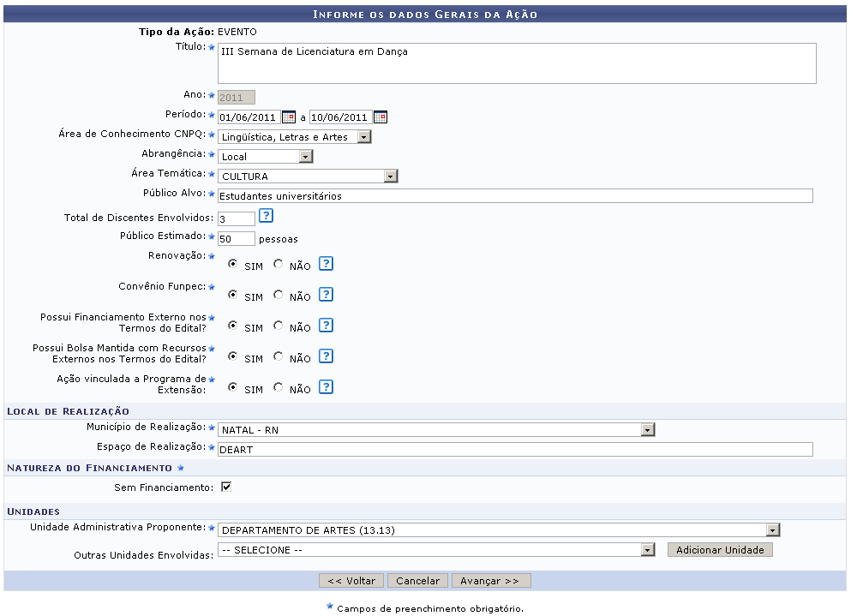Viewport: 851px width, 616px height.
Task: Click the Adicionar Unidade button
Action: pyautogui.click(x=720, y=550)
